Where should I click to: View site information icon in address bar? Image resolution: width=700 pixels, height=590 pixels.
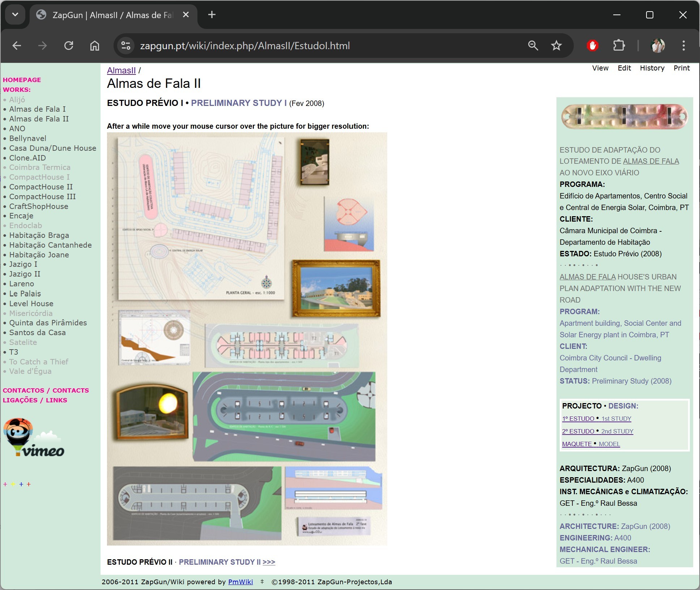point(126,46)
